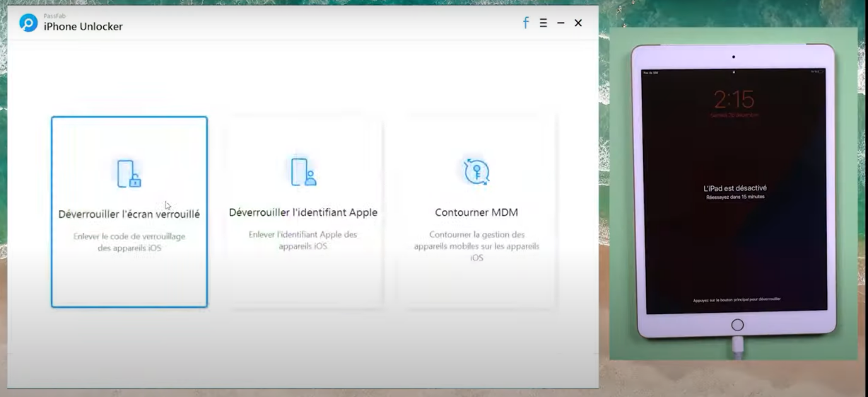
Task: Click the iPad front camera dot
Action: click(734, 57)
